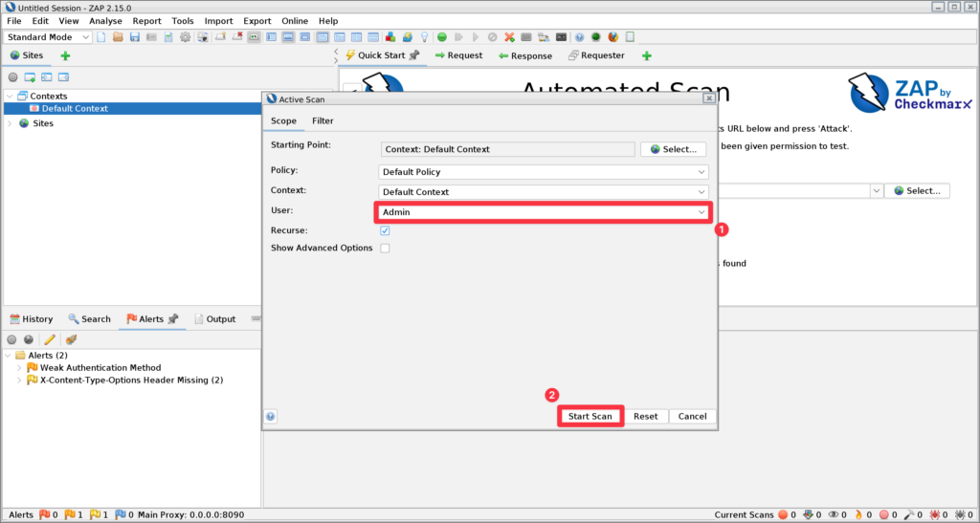Click the Scope tab in Active Scan

(283, 120)
